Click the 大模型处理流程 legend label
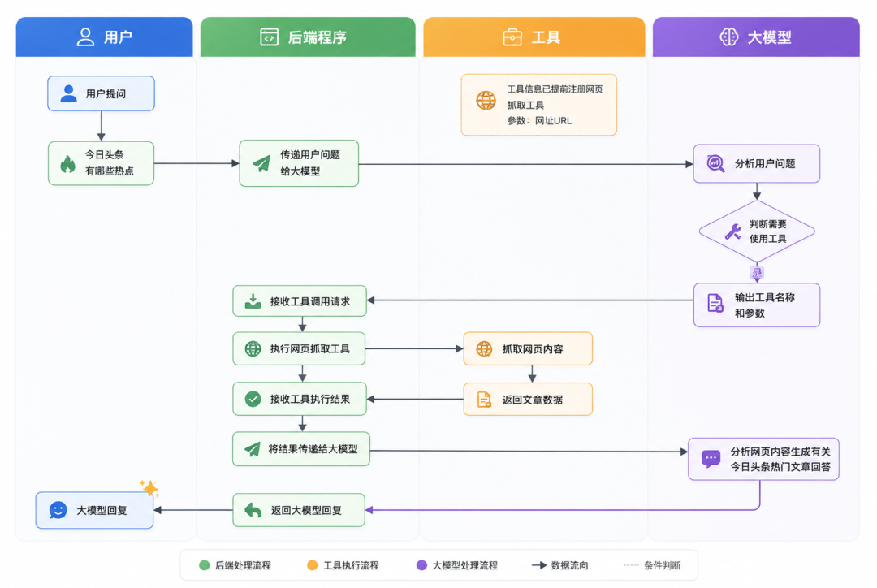 click(464, 565)
